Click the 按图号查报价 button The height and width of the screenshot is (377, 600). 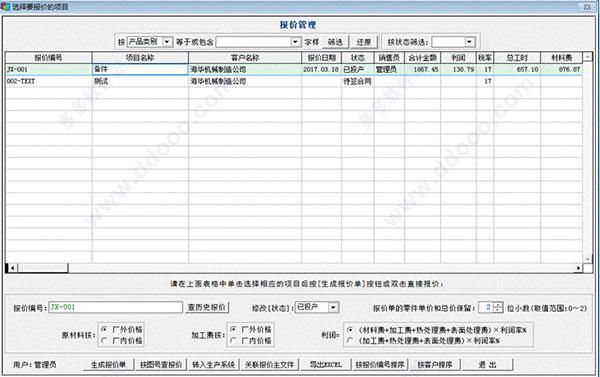point(161,365)
